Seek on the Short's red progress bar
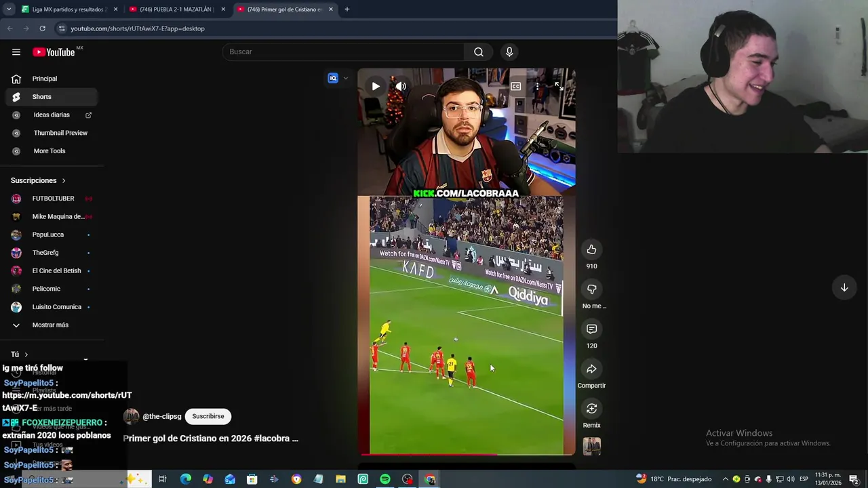The height and width of the screenshot is (488, 868). tap(467, 453)
